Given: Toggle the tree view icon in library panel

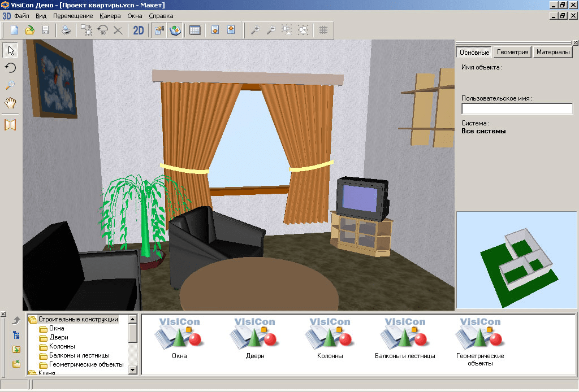Looking at the screenshot, I should click(16, 335).
